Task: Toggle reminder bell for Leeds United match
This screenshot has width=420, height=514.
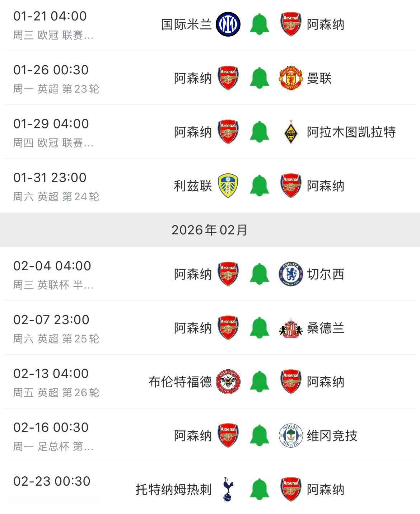Action: pos(259,186)
